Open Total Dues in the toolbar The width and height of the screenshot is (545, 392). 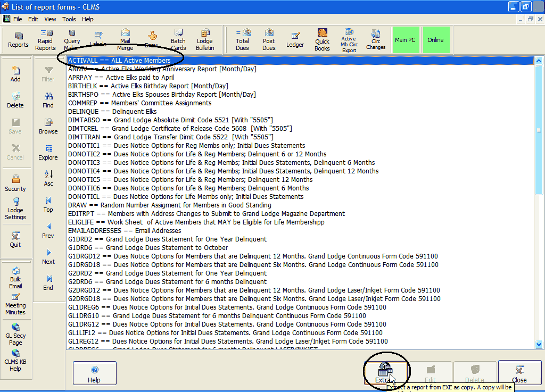click(243, 40)
